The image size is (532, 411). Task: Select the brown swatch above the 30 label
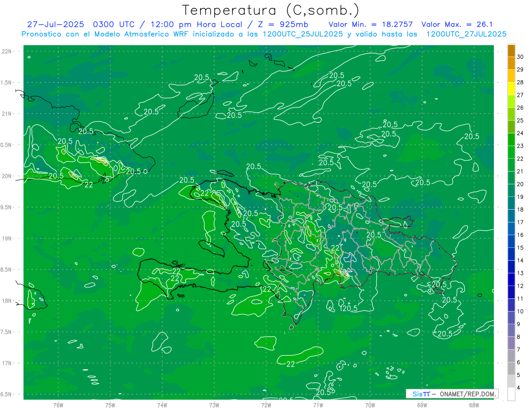pos(511,50)
